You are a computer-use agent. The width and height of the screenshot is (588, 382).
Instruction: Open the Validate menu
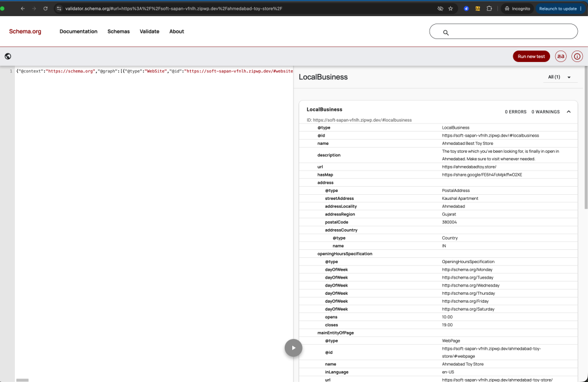pyautogui.click(x=149, y=32)
